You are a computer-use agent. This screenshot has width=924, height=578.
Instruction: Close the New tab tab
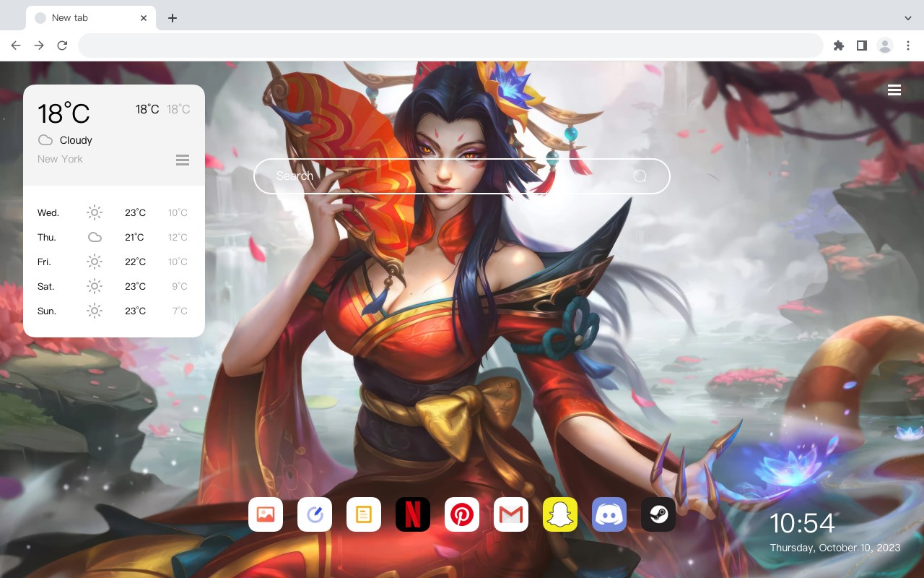(x=144, y=18)
